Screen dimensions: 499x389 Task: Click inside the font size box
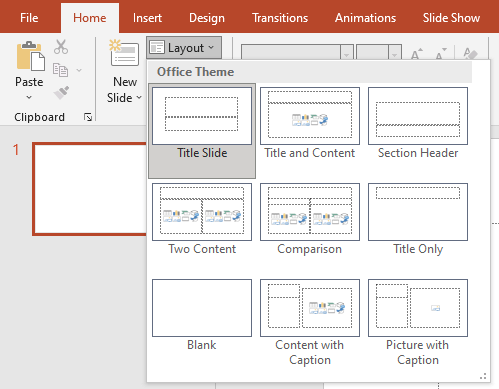click(x=372, y=53)
